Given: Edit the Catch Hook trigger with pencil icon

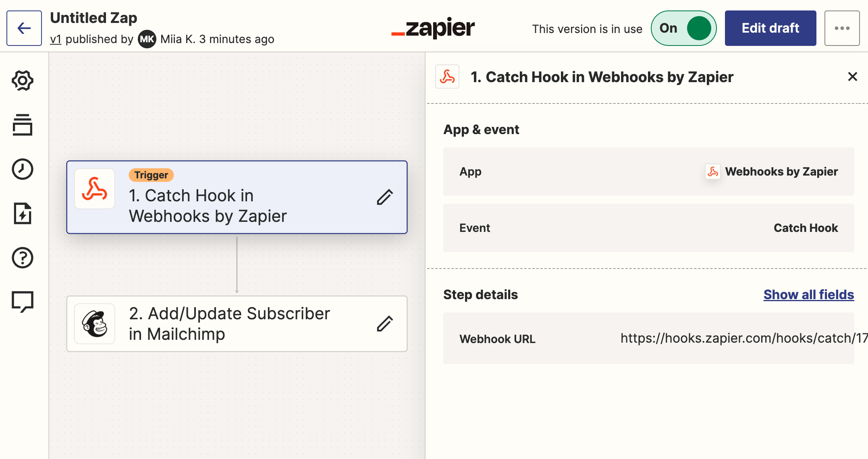Looking at the screenshot, I should [384, 197].
